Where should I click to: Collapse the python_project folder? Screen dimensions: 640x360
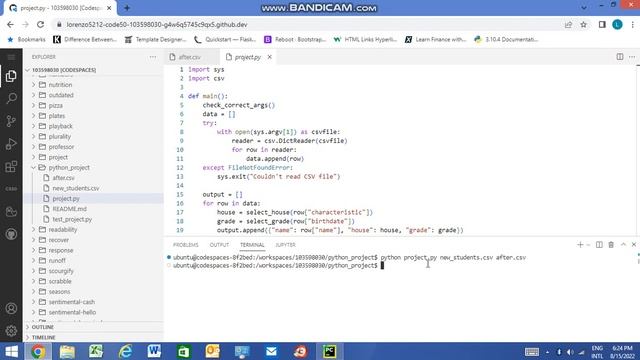[69, 167]
